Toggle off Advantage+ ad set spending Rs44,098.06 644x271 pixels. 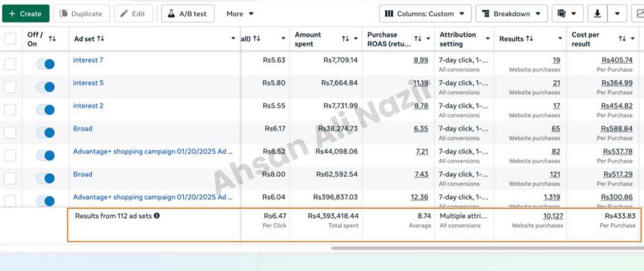tap(45, 155)
